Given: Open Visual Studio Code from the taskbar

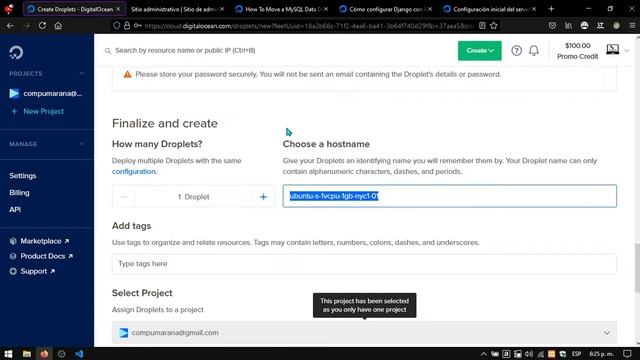Looking at the screenshot, I should 79,353.
